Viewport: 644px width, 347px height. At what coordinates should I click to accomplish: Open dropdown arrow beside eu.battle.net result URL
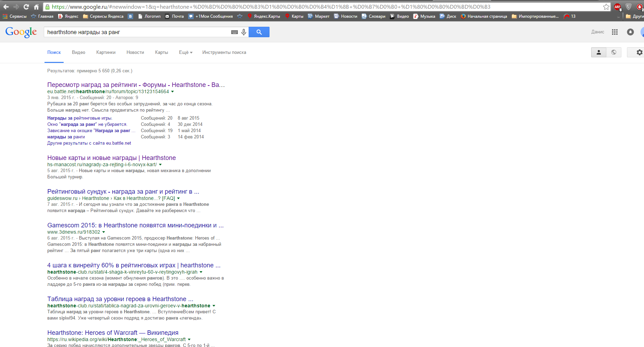172,92
